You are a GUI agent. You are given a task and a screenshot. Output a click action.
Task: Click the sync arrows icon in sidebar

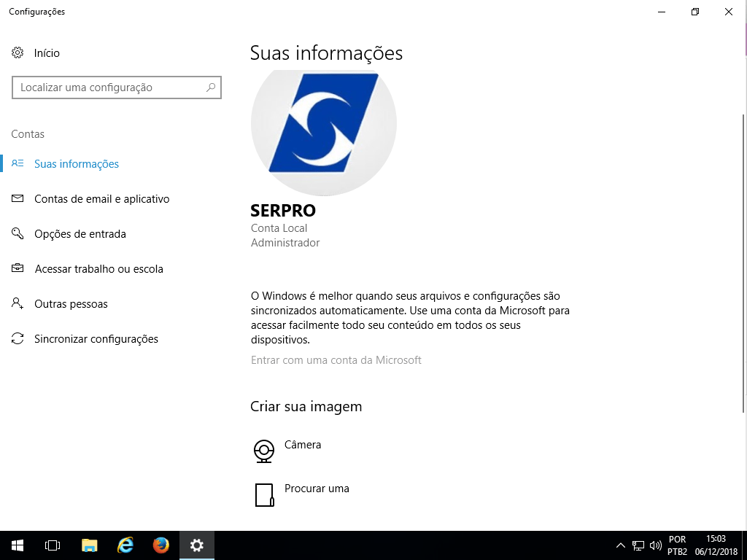pos(18,339)
